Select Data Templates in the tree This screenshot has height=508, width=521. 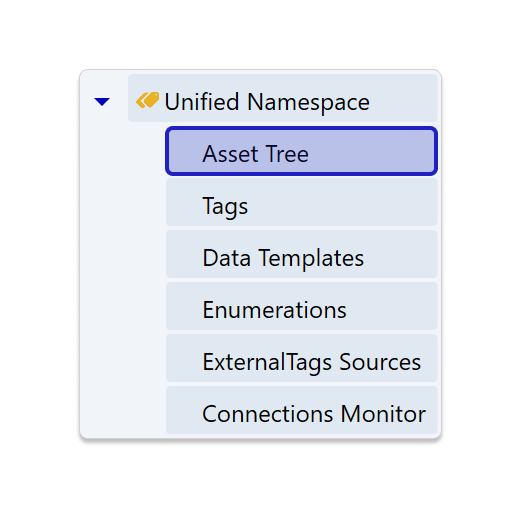click(302, 254)
